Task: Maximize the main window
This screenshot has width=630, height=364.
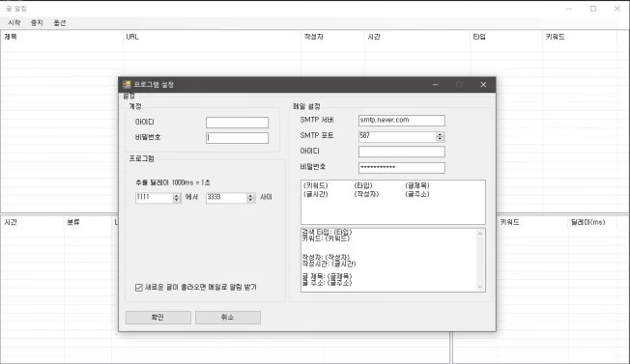Action: click(593, 9)
